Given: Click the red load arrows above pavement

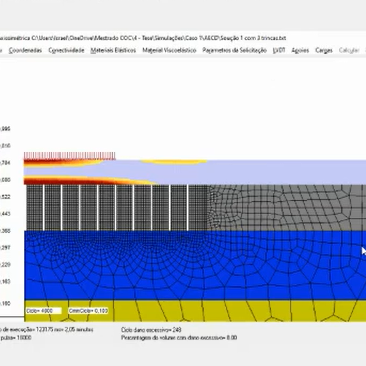Looking at the screenshot, I should 69,156.
